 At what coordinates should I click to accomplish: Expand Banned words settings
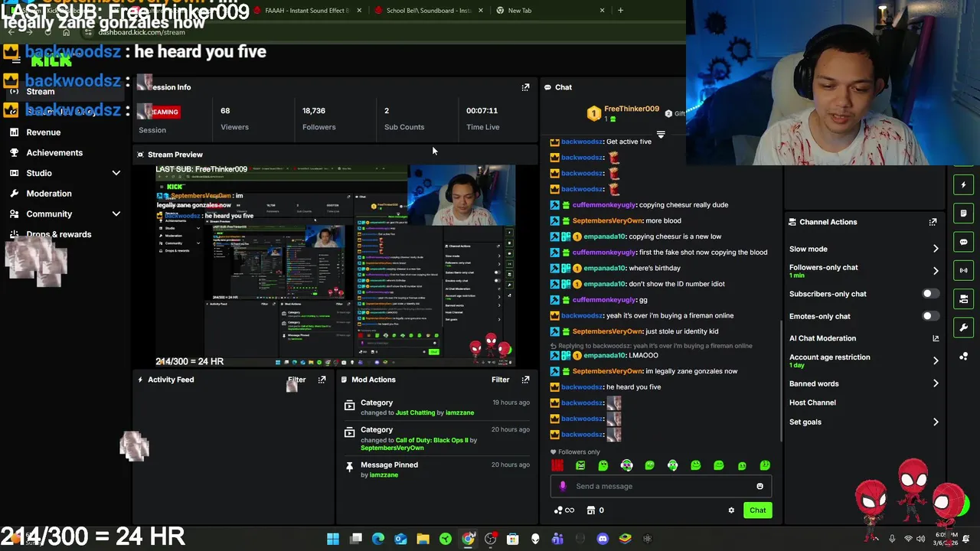click(935, 383)
